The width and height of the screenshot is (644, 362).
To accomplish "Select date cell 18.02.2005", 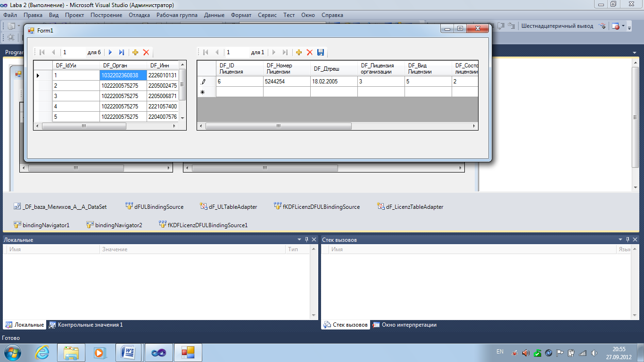I will [x=334, y=82].
